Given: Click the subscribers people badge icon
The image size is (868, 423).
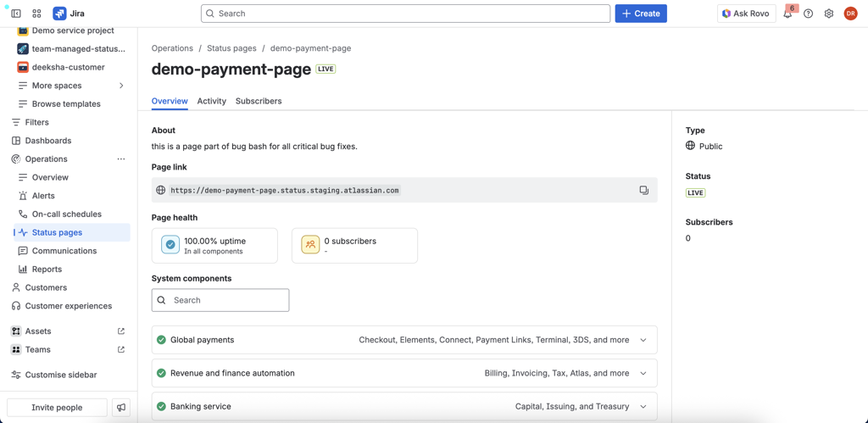Looking at the screenshot, I should tap(310, 245).
